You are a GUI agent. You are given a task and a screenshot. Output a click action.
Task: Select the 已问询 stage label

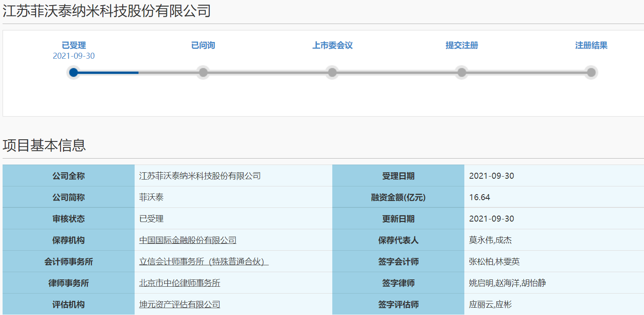203,45
